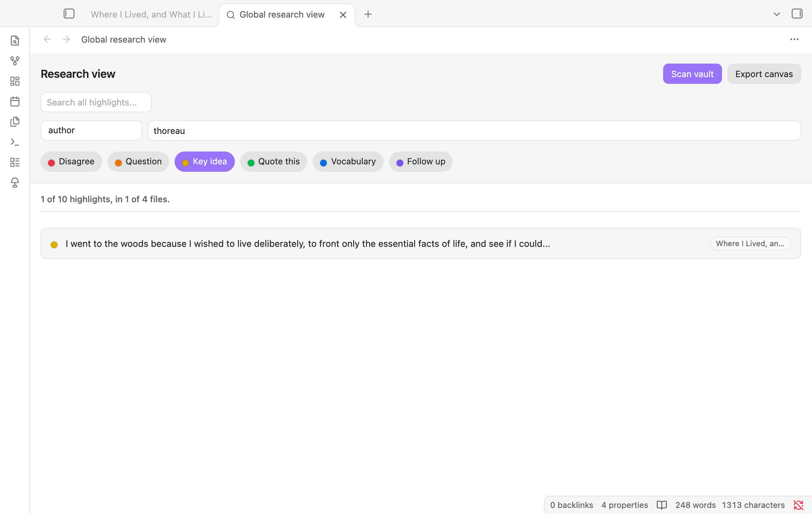812x514 pixels.
Task: Close the Global research view tab
Action: (x=343, y=14)
